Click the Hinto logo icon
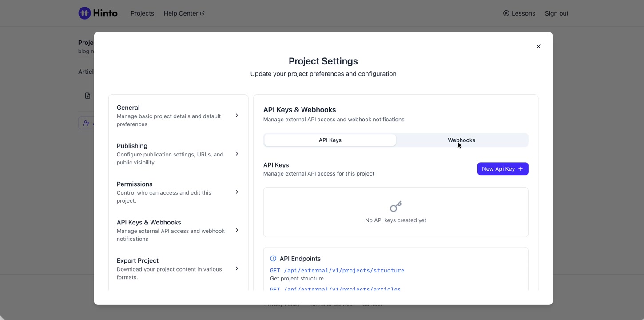This screenshot has height=320, width=644. click(x=84, y=13)
